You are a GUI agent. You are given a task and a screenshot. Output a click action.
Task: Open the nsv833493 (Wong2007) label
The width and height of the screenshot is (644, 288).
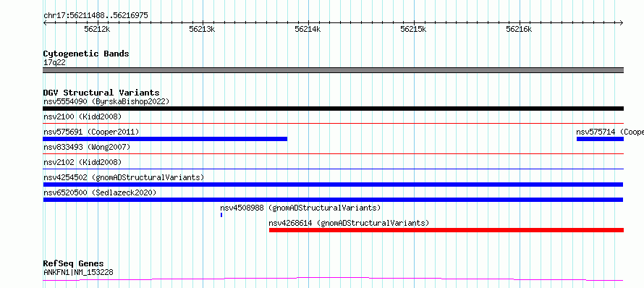87,147
